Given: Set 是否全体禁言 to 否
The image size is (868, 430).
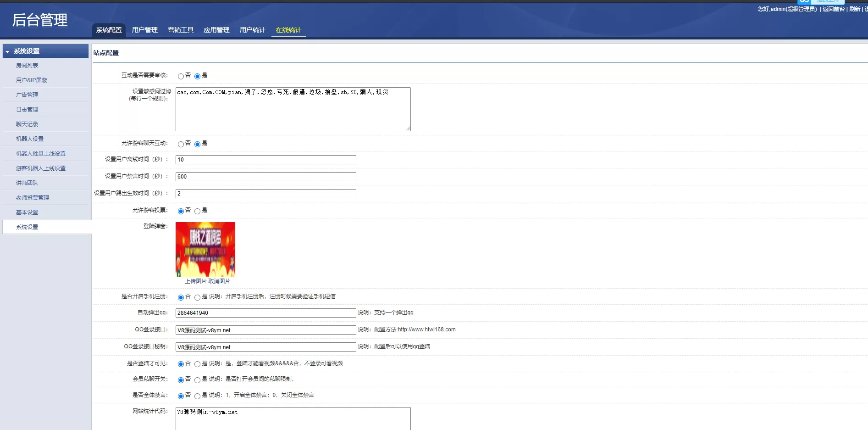Looking at the screenshot, I should click(181, 396).
